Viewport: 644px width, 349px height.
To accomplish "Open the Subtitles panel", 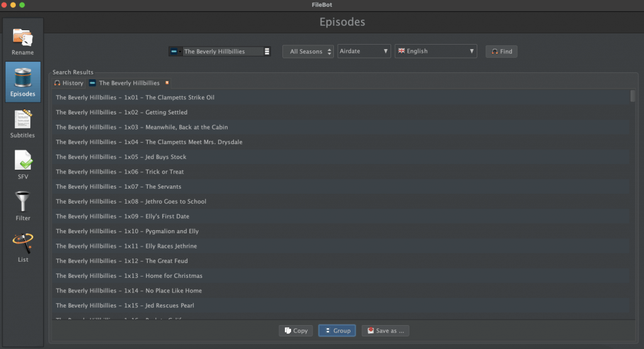I will [x=23, y=124].
